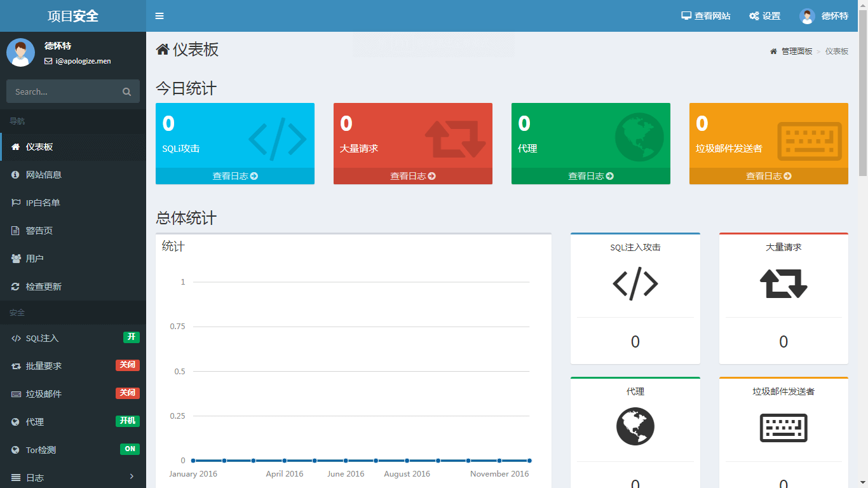Open the IP白名单 menu item
Image resolution: width=868 pixels, height=488 pixels.
pos(73,203)
